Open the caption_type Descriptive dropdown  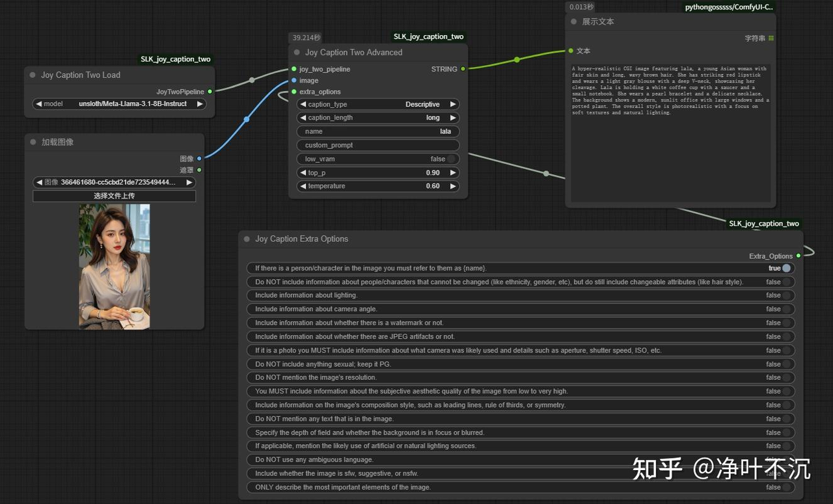point(377,104)
